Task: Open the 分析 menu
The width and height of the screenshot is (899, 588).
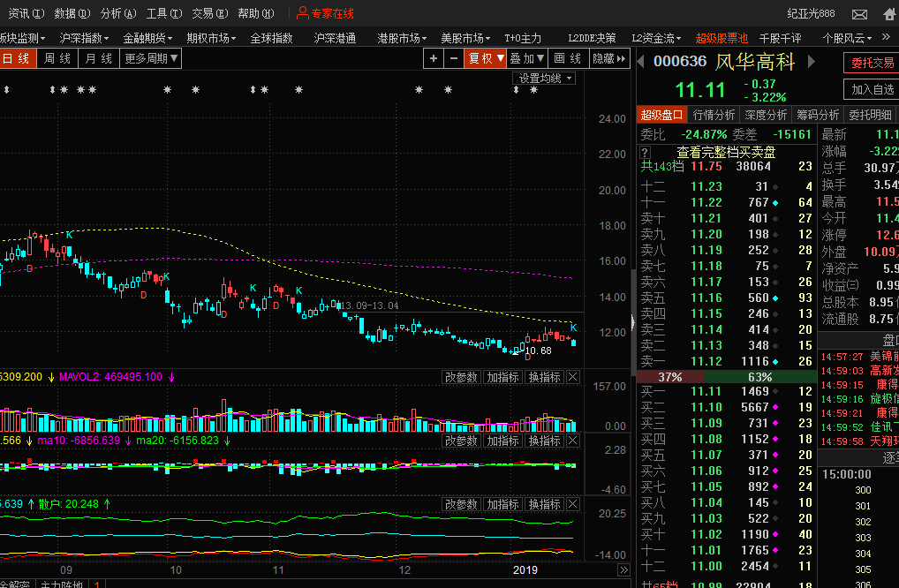Action: click(117, 13)
